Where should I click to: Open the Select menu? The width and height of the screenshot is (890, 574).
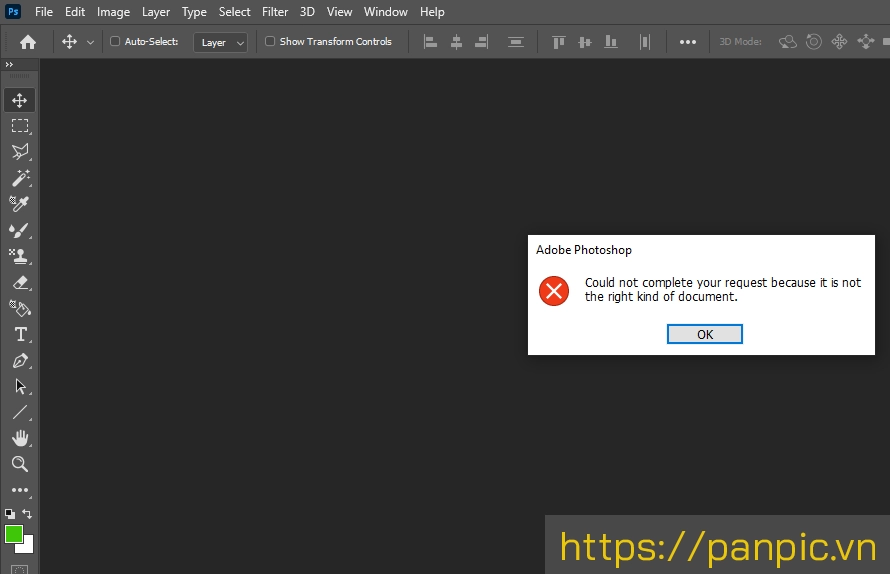coord(234,12)
